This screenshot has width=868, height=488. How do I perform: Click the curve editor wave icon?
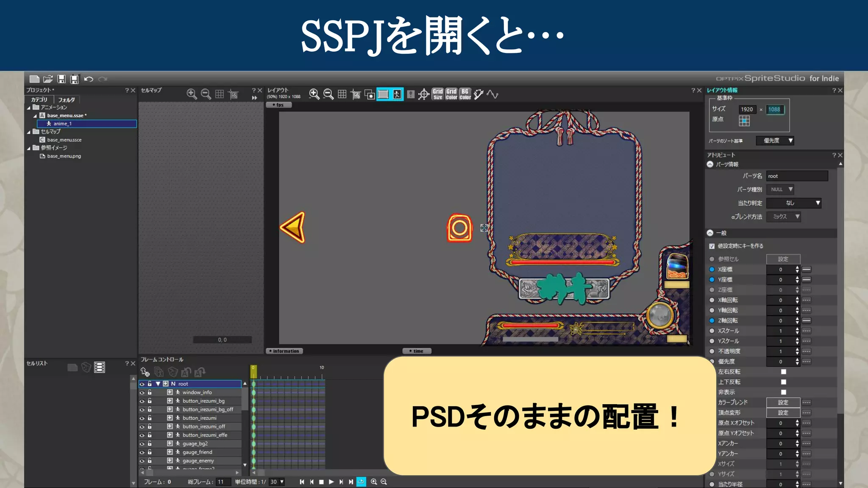[492, 94]
